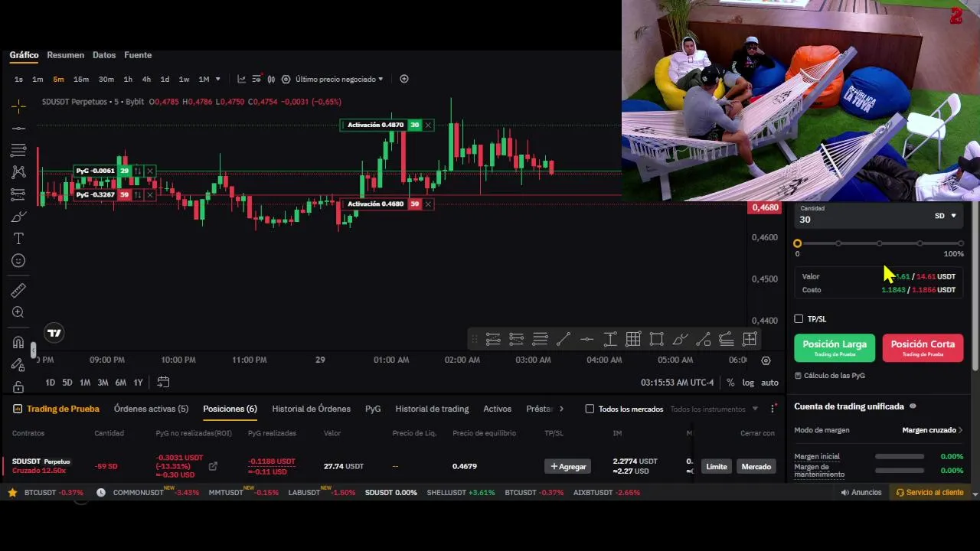Click the favorites star in ticker bar
Image resolution: width=980 pixels, height=551 pixels.
click(12, 493)
